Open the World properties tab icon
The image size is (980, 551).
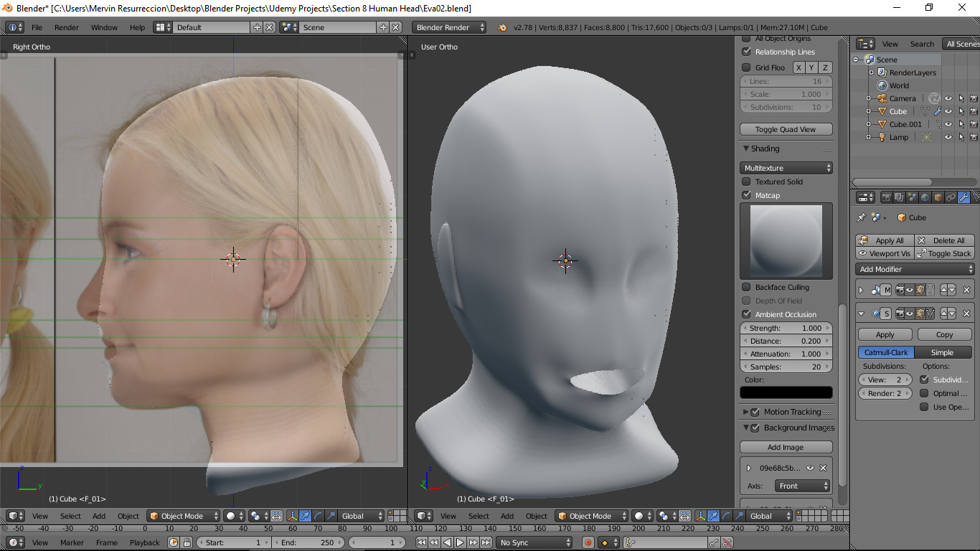pyautogui.click(x=925, y=197)
